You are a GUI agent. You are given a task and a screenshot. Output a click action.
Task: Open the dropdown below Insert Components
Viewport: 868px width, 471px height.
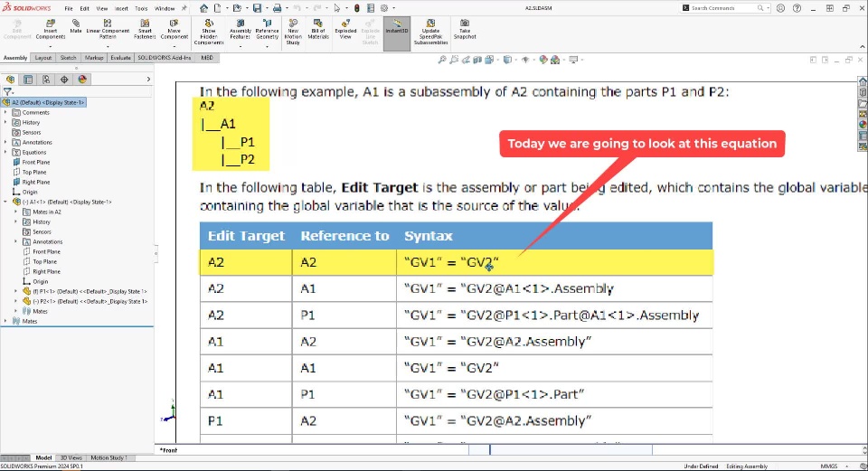coord(51,46)
